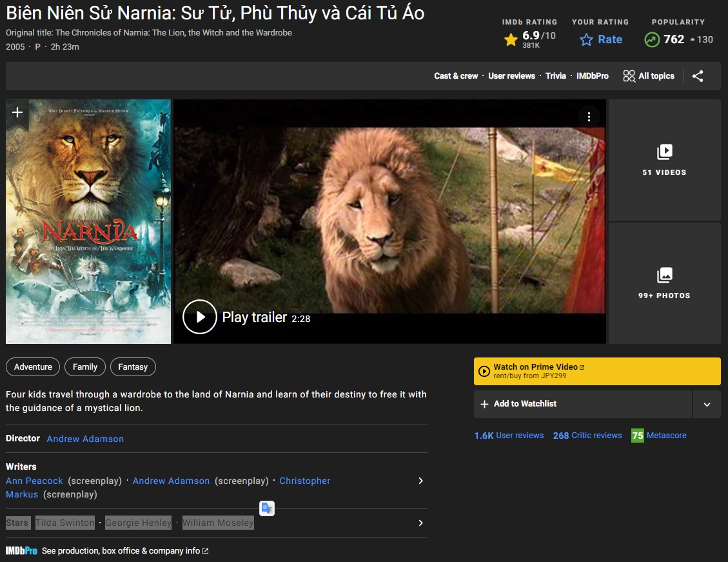The height and width of the screenshot is (562, 728).
Task: Click the Google Translate floating icon
Action: pyautogui.click(x=267, y=508)
